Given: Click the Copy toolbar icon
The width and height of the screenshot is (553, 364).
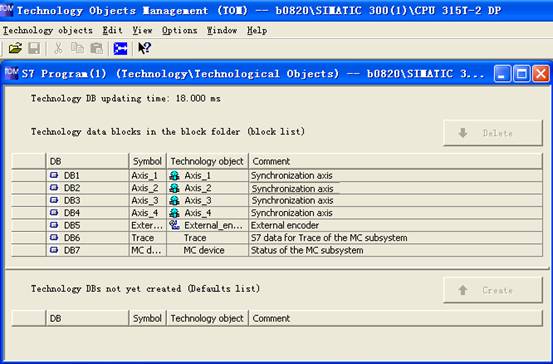Looking at the screenshot, I should pyautogui.click(x=77, y=48).
